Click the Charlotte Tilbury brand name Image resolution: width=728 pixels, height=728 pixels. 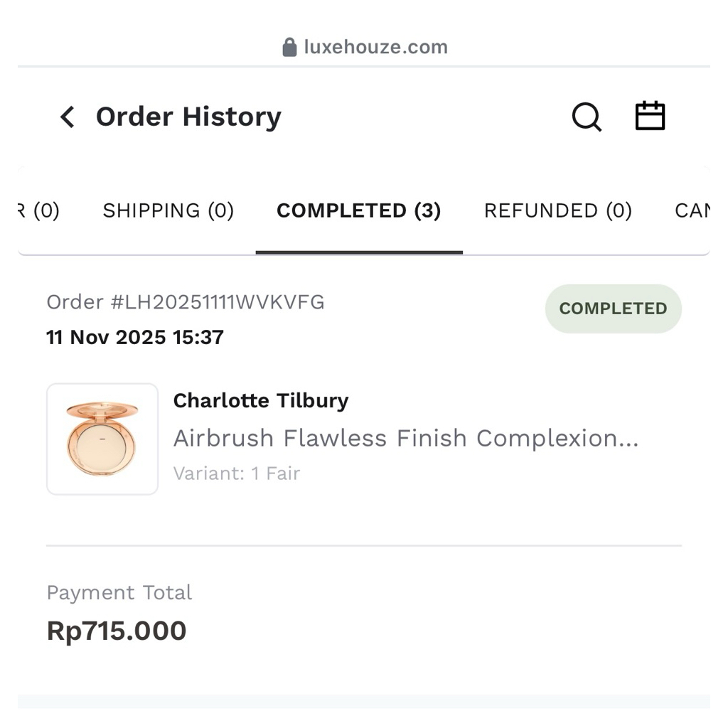[261, 401]
